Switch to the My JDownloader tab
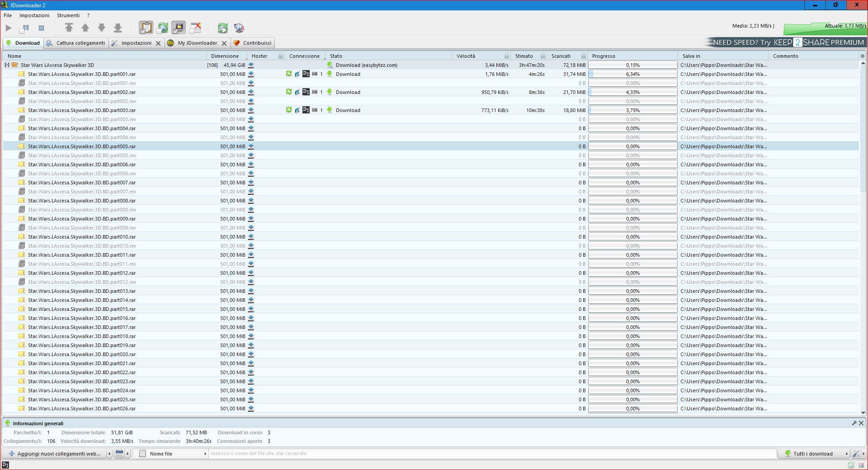Viewport: 868px width, 470px height. pyautogui.click(x=197, y=43)
